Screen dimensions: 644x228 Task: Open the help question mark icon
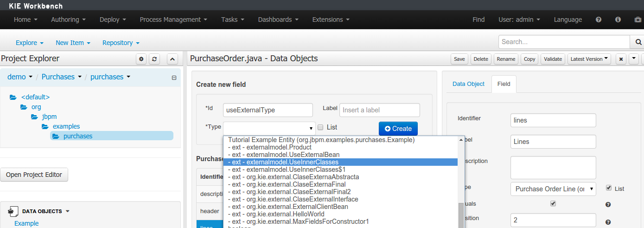[x=599, y=20]
